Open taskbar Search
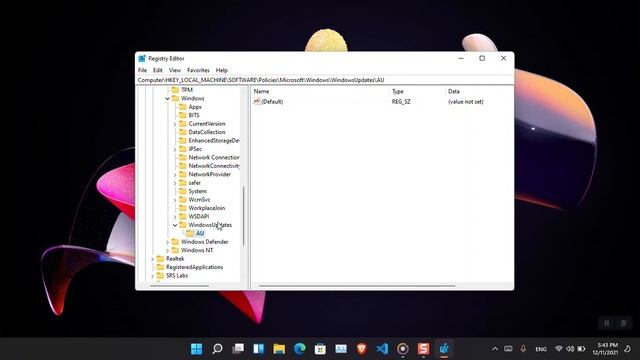Viewport: 640px width, 360px height. [x=217, y=349]
